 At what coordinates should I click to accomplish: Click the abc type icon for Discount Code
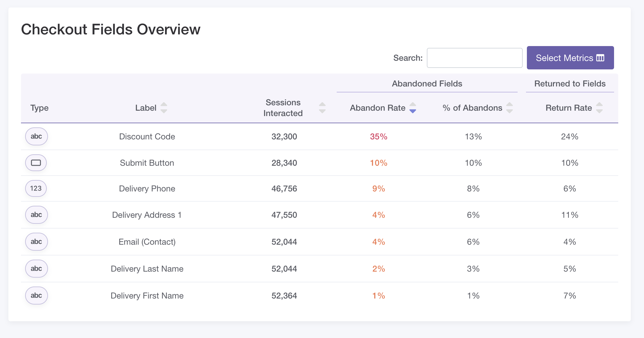[x=36, y=136]
